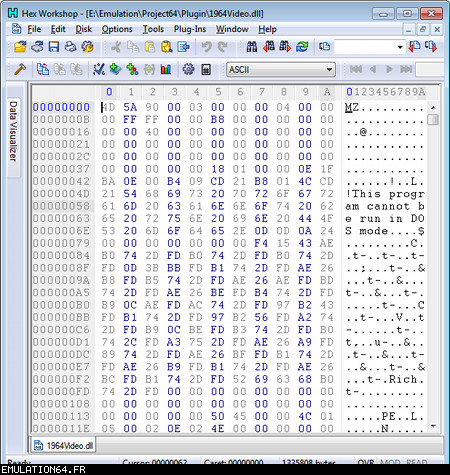The width and height of the screenshot is (450, 475).
Task: Click the Print icon in toolbar
Action: (x=70, y=47)
